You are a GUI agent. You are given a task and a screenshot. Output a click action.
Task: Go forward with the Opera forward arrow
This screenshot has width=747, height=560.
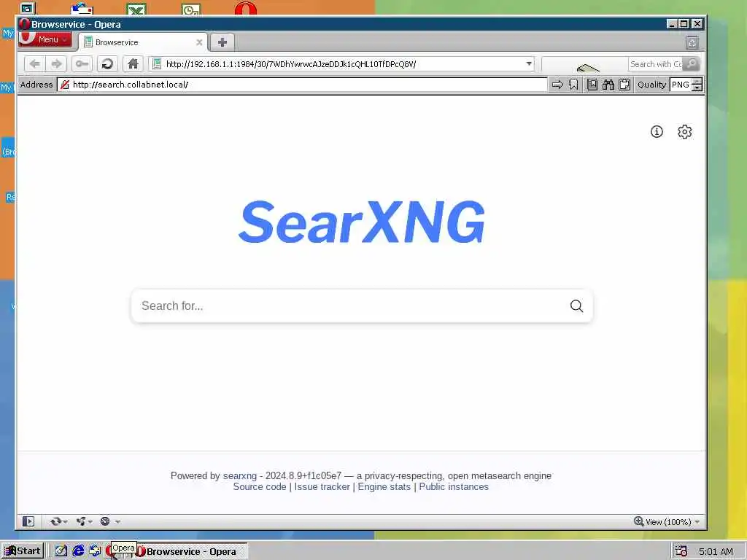(56, 64)
